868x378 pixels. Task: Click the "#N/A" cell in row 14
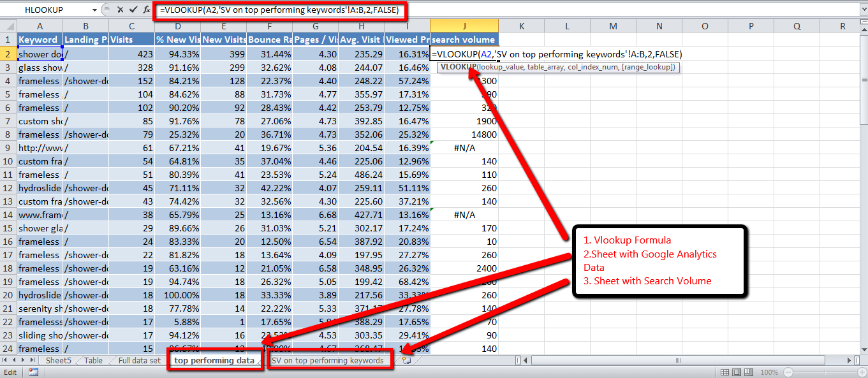click(464, 215)
